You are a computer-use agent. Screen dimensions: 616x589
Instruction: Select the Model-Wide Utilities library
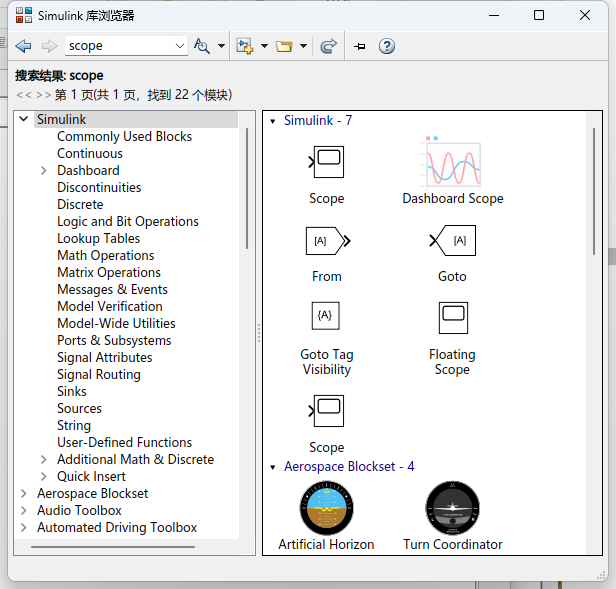116,323
